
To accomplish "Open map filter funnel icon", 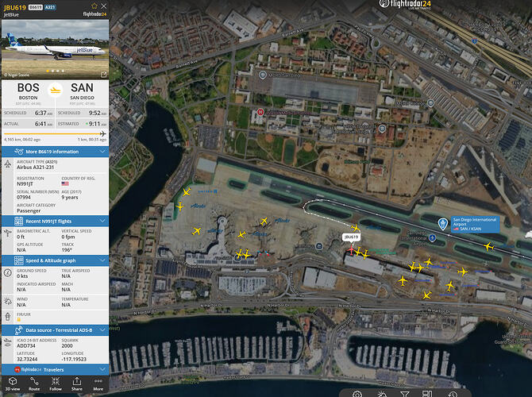I will pyautogui.click(x=404, y=394).
